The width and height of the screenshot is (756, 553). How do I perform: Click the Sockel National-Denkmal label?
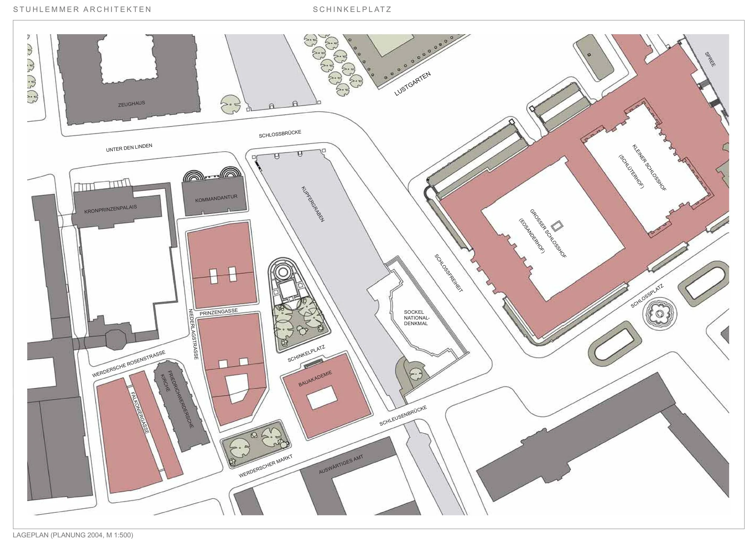[416, 318]
